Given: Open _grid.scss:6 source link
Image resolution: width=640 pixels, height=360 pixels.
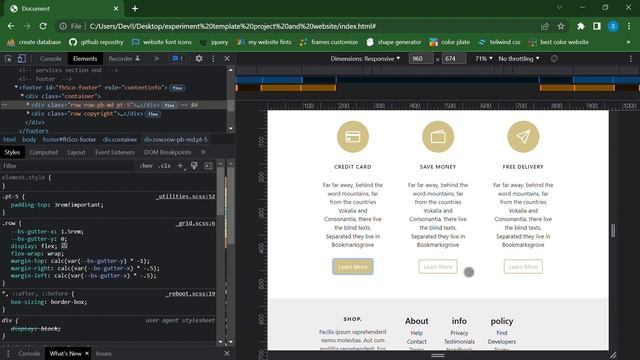Looking at the screenshot, I should coord(196,223).
